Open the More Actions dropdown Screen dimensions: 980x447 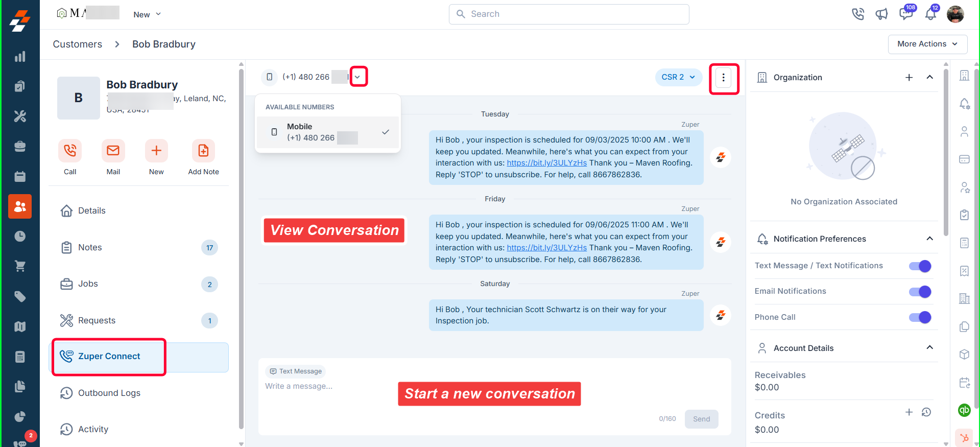(927, 44)
